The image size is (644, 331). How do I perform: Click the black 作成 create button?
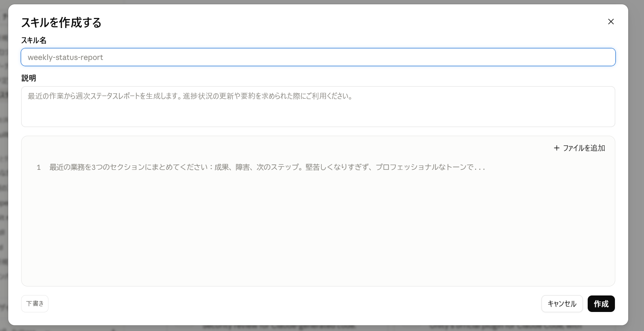click(601, 304)
